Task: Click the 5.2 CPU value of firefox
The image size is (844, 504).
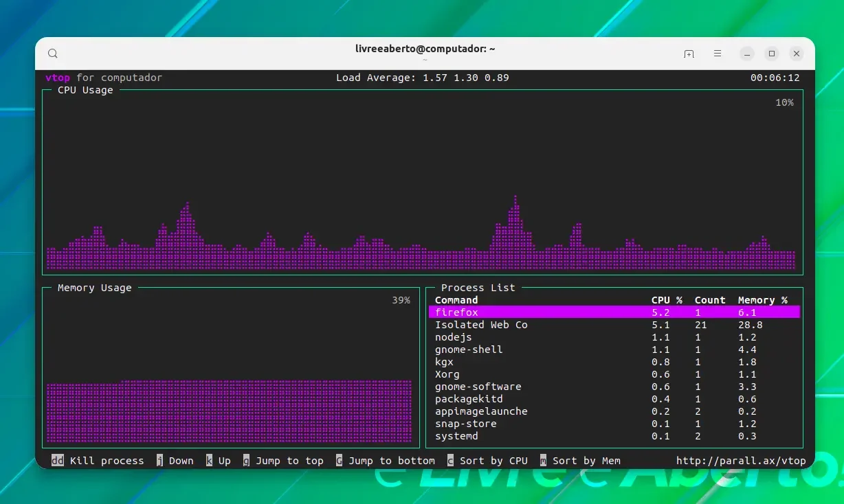Action: point(660,312)
